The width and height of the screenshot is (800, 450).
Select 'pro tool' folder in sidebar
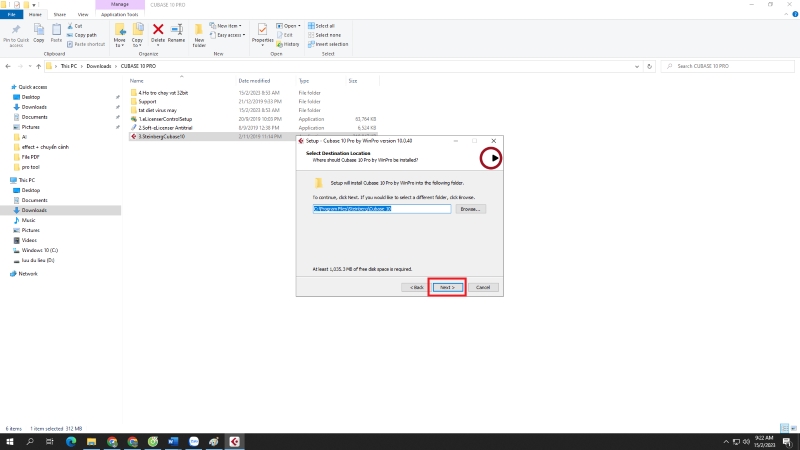click(x=30, y=167)
